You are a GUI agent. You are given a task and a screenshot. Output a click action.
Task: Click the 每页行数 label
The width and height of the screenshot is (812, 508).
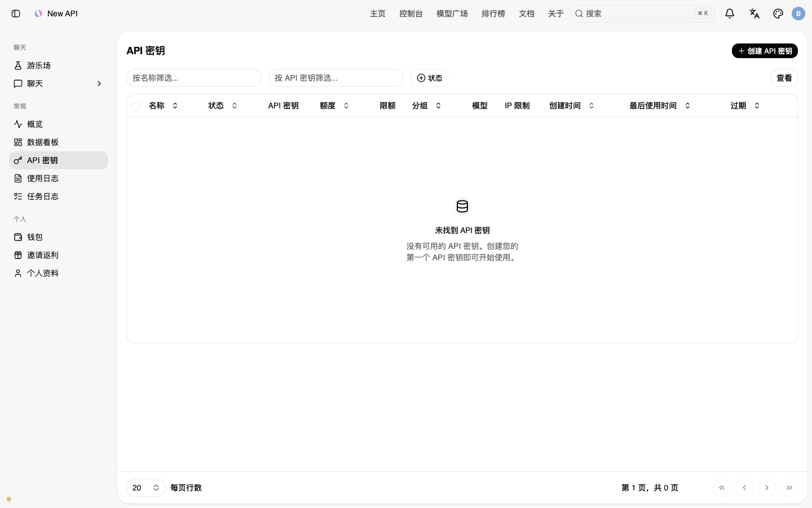186,488
